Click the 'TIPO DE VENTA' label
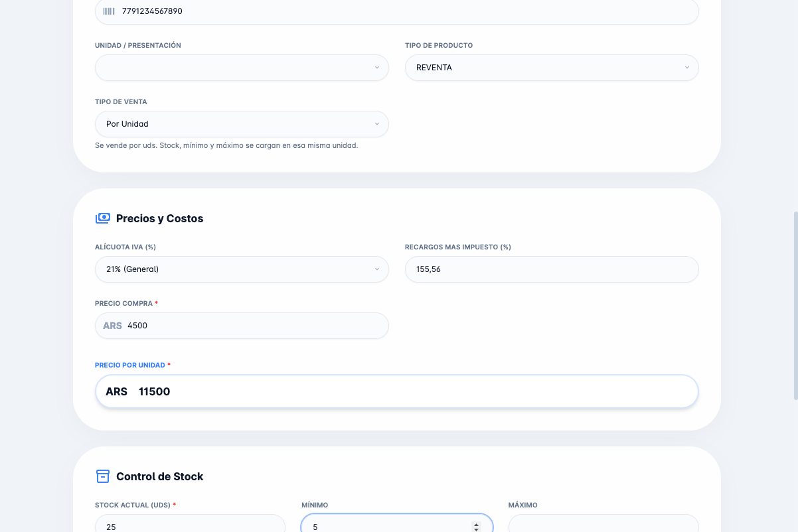Image resolution: width=798 pixels, height=532 pixels. (x=121, y=102)
